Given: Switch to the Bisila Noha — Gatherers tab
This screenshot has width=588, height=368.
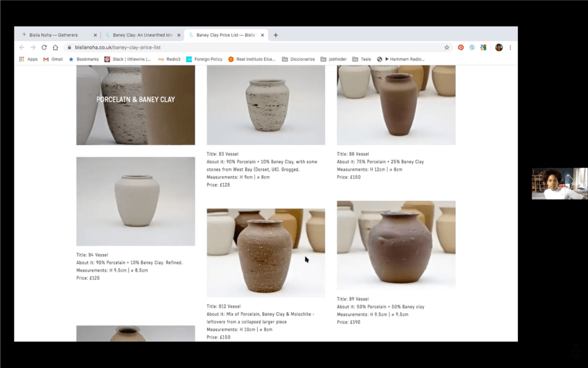Looking at the screenshot, I should [x=53, y=35].
